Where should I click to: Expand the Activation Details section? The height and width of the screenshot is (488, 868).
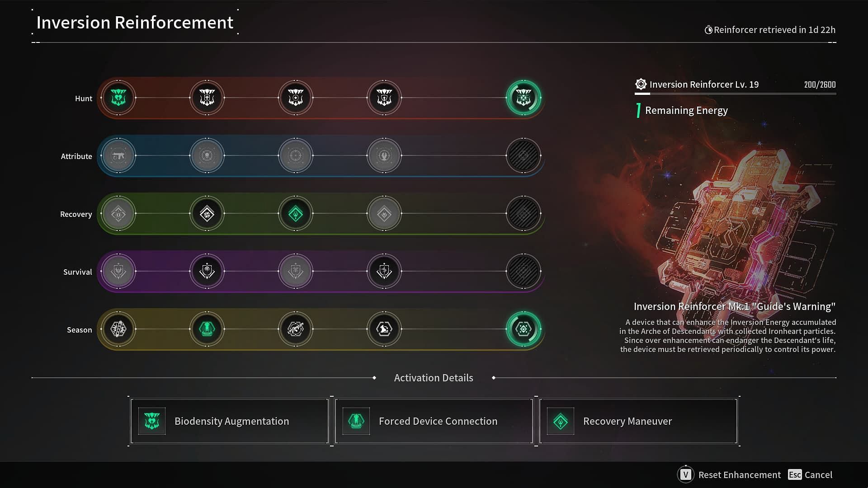pos(434,377)
